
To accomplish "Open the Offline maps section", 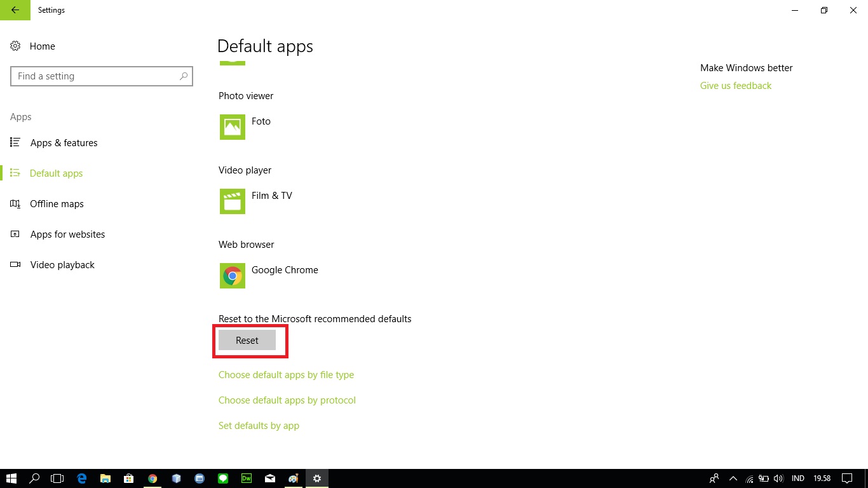I will coord(57,204).
